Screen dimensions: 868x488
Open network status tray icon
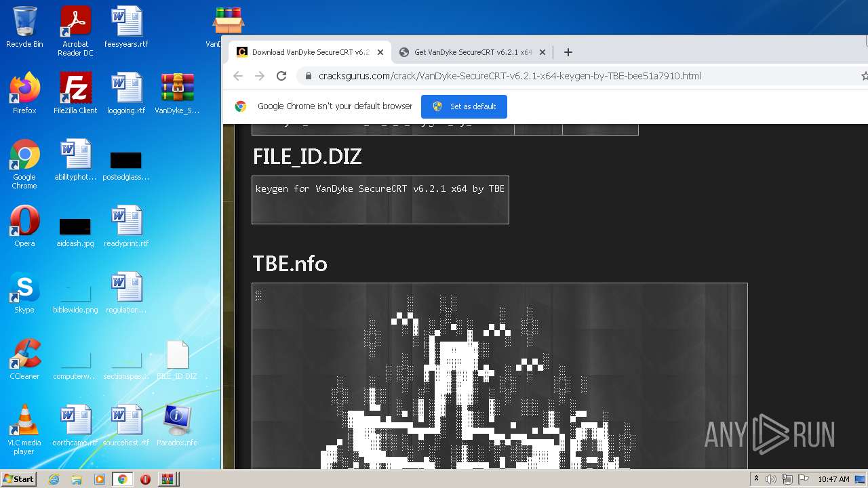tap(787, 479)
